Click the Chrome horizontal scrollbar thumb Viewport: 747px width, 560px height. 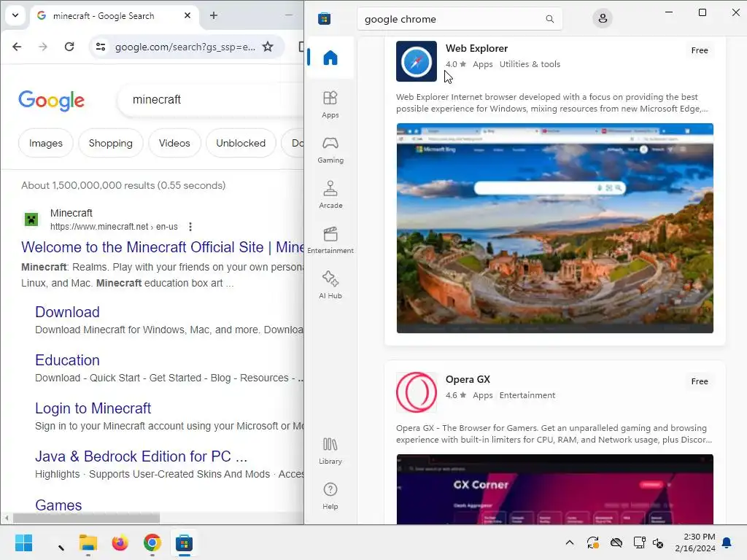pos(86,518)
